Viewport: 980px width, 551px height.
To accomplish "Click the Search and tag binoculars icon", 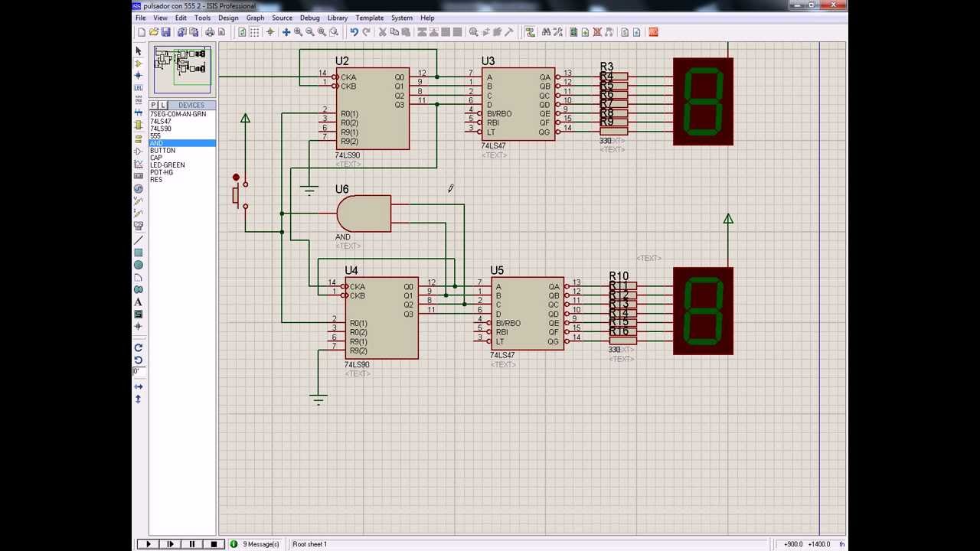I will pyautogui.click(x=546, y=32).
